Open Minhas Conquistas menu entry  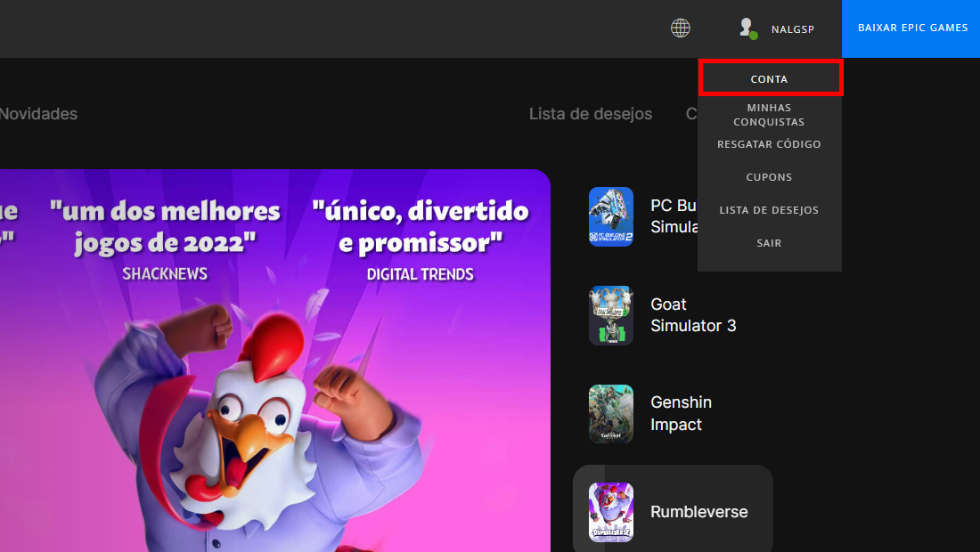[770, 115]
